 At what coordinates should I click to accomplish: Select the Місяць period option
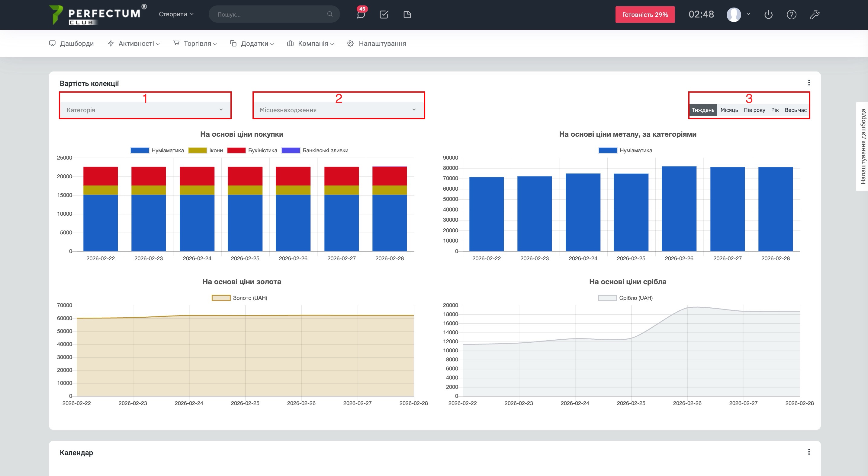pyautogui.click(x=729, y=110)
